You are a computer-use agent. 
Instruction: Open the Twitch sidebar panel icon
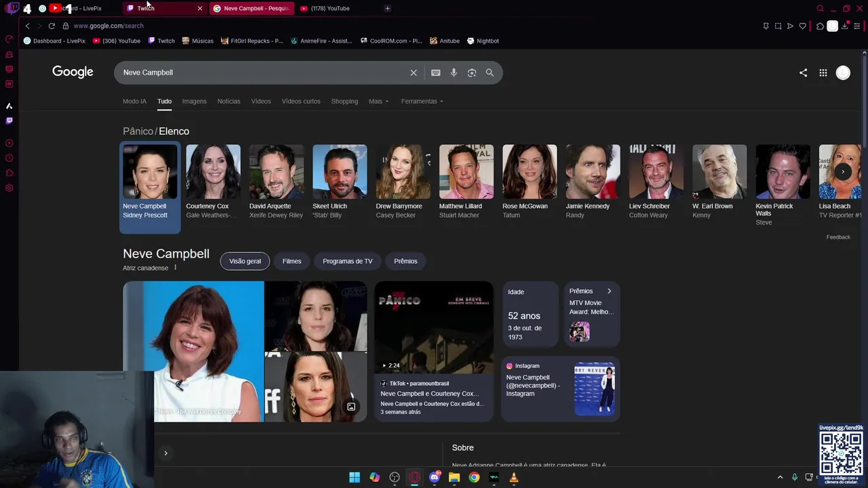(x=9, y=121)
